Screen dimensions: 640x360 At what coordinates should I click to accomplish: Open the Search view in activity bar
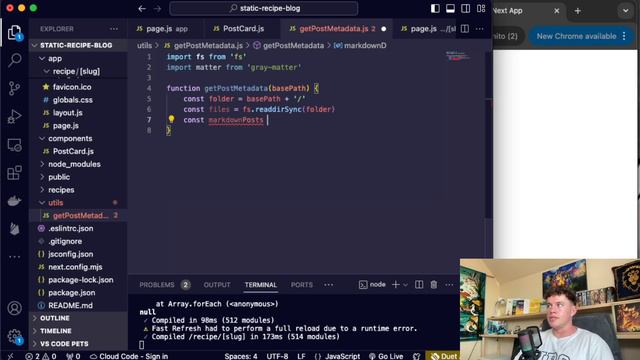(x=15, y=60)
